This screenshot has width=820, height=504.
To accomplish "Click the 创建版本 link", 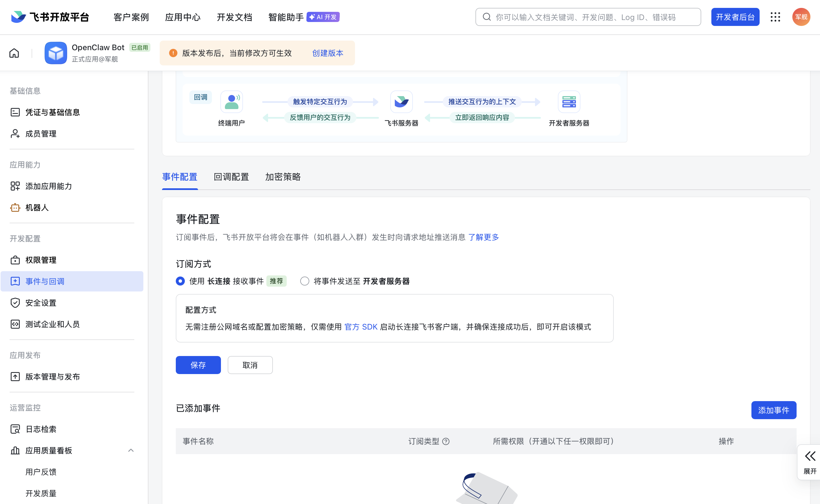I will 328,53.
